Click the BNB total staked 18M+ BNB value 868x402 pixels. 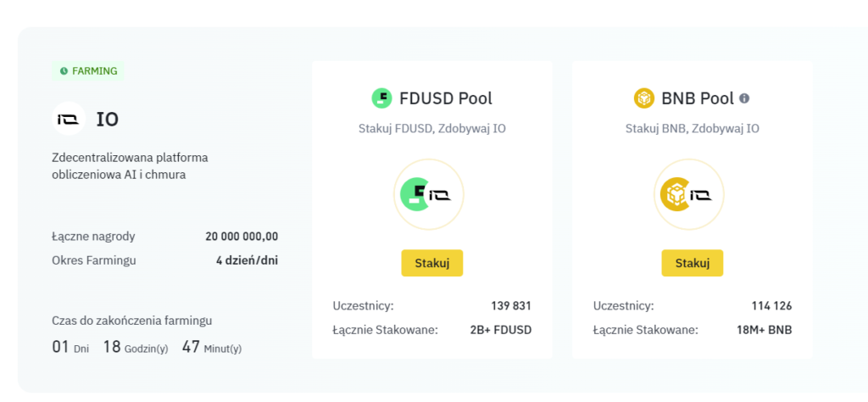tap(763, 329)
